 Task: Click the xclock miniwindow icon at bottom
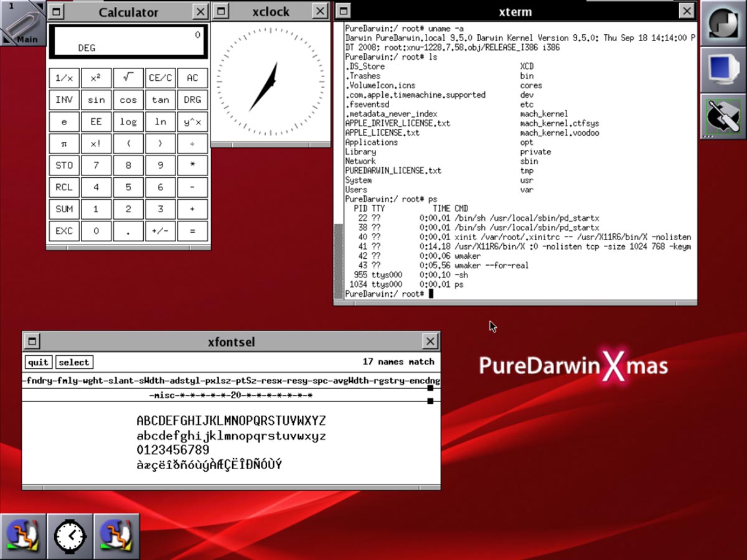pyautogui.click(x=70, y=536)
